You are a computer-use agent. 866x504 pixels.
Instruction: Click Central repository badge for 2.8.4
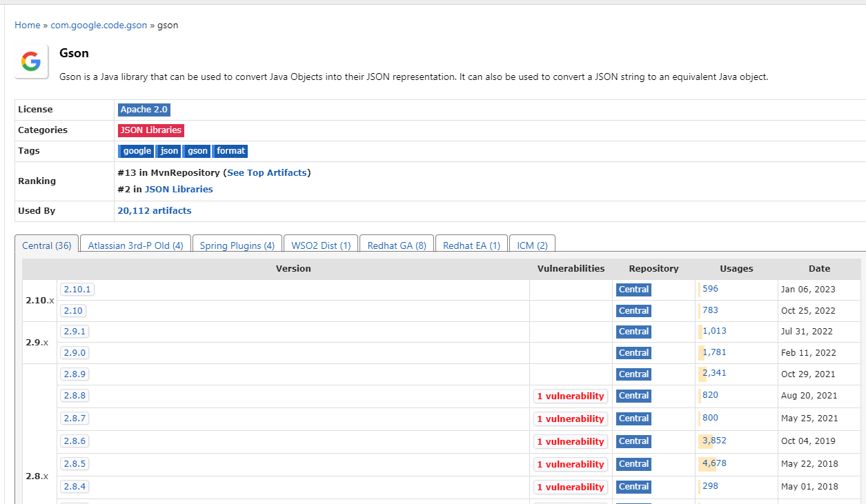633,487
